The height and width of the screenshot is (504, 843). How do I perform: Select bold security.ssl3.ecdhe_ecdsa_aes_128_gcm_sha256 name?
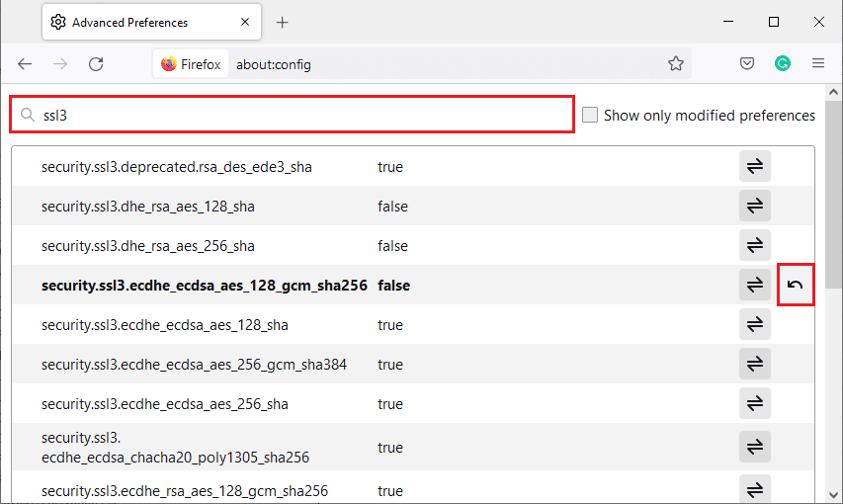coord(205,286)
